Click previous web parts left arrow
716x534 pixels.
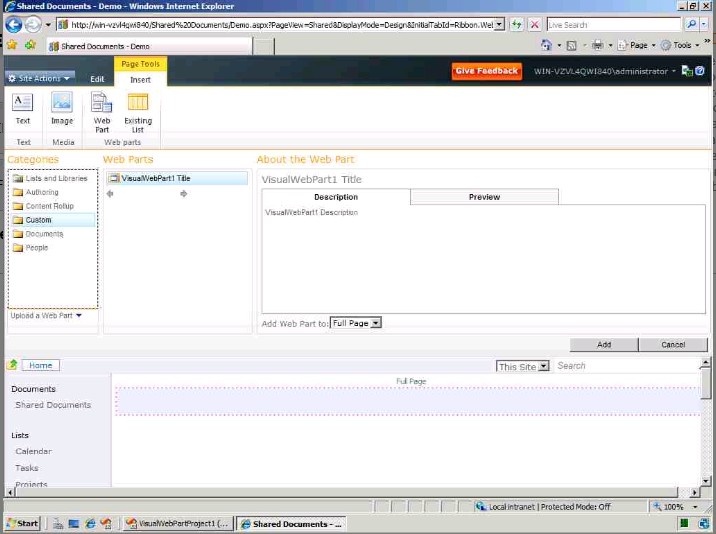tap(110, 194)
